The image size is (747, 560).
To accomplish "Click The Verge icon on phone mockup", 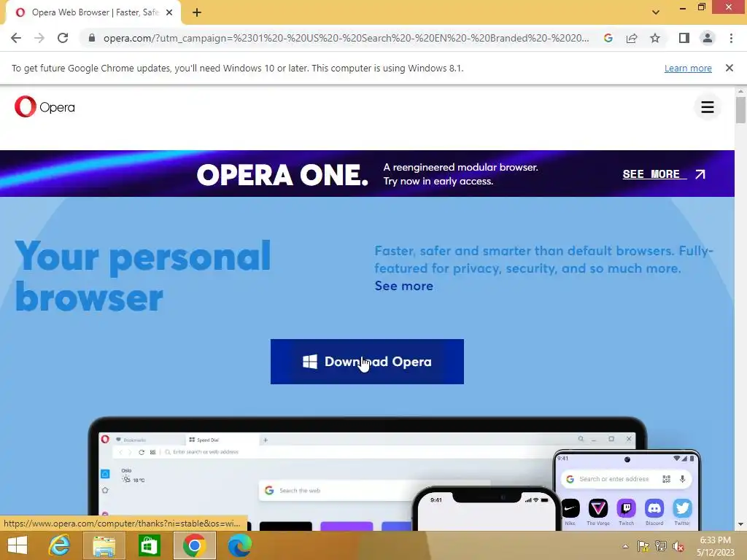I will pos(598,508).
